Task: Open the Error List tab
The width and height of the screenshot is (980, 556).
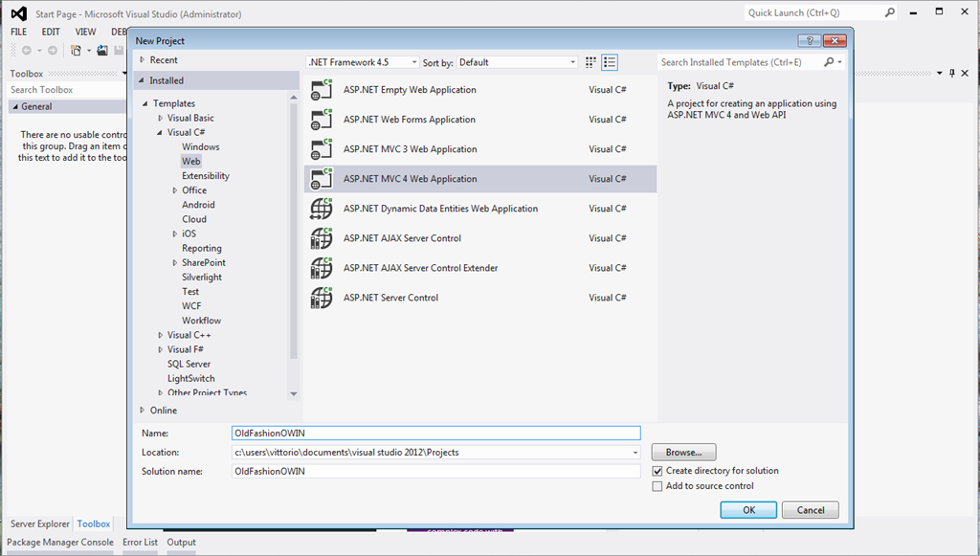Action: [x=140, y=543]
